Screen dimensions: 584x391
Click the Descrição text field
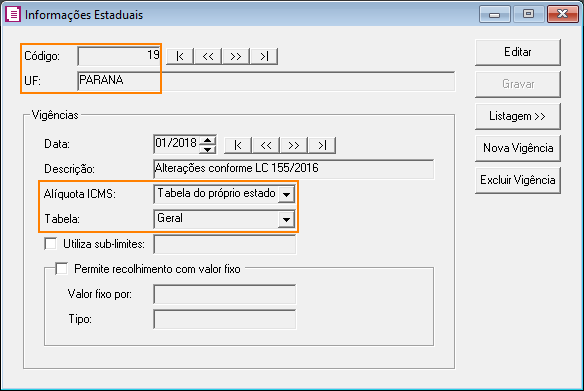293,169
